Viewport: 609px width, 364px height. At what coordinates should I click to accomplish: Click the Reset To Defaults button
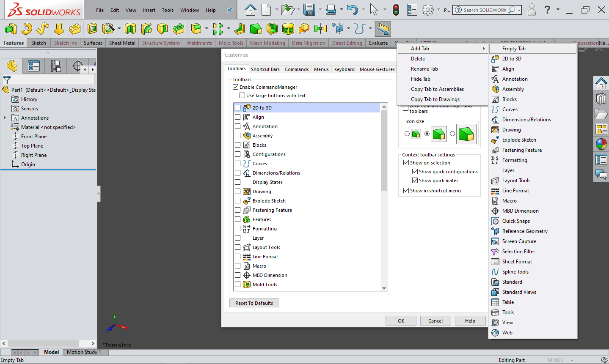(x=254, y=303)
